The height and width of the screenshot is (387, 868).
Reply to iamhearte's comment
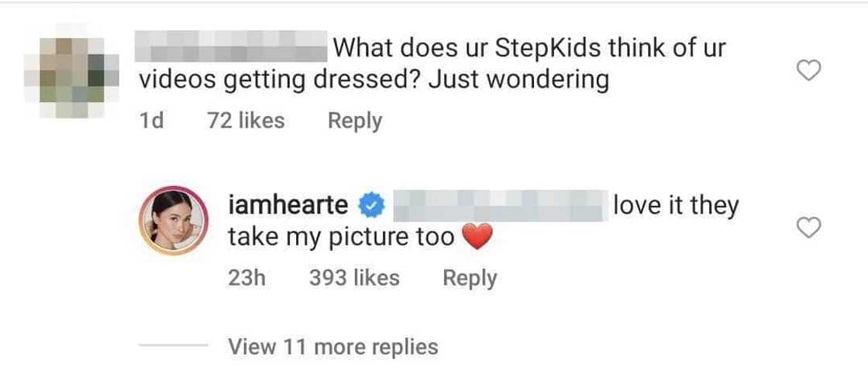click(470, 278)
